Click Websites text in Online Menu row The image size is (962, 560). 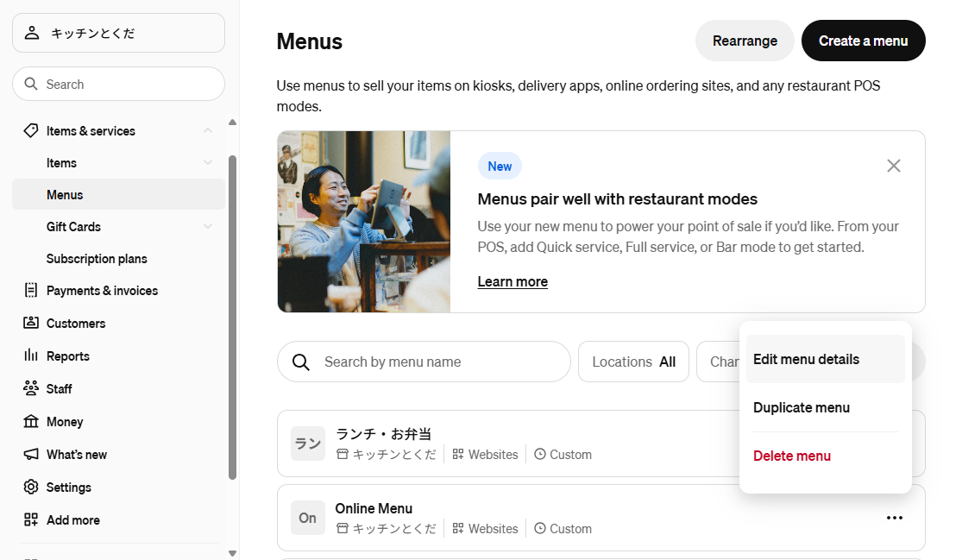pos(494,529)
